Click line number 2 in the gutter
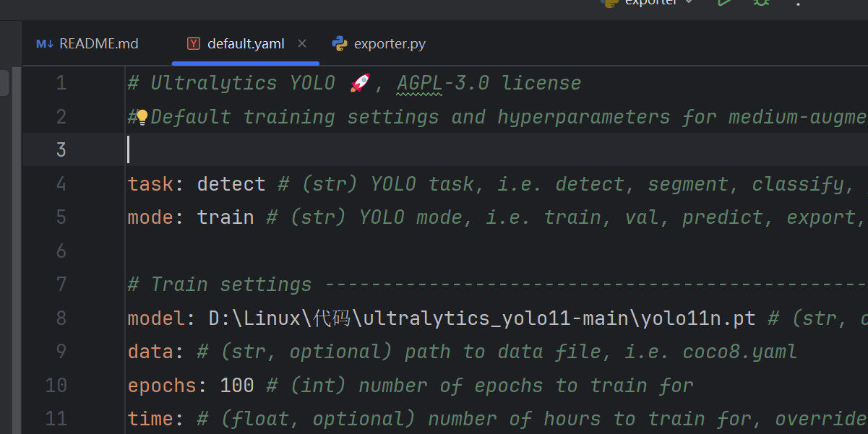This screenshot has width=868, height=434. click(x=61, y=116)
